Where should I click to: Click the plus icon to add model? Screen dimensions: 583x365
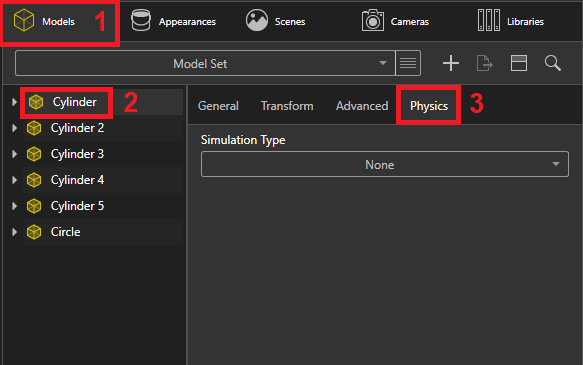tap(451, 63)
